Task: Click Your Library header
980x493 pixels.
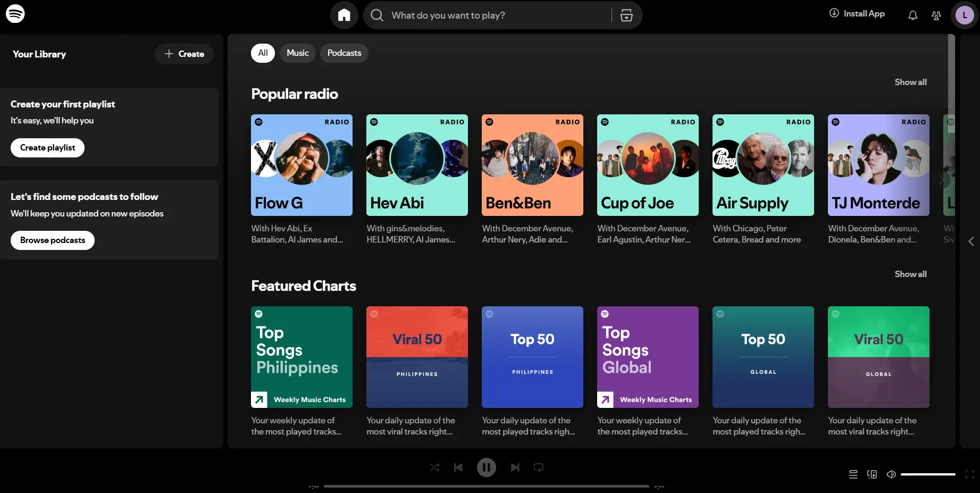Action: coord(39,54)
